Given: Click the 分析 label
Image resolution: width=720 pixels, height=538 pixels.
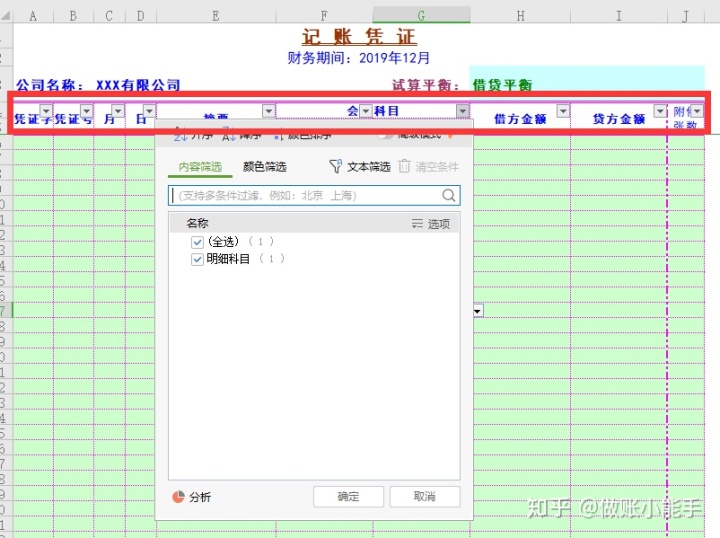Looking at the screenshot, I should tap(200, 497).
